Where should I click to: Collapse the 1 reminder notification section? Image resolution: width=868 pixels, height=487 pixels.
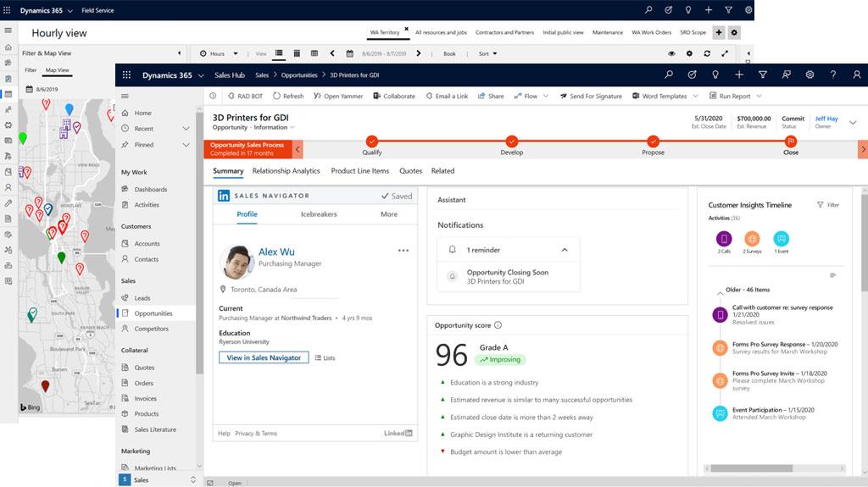pos(565,250)
